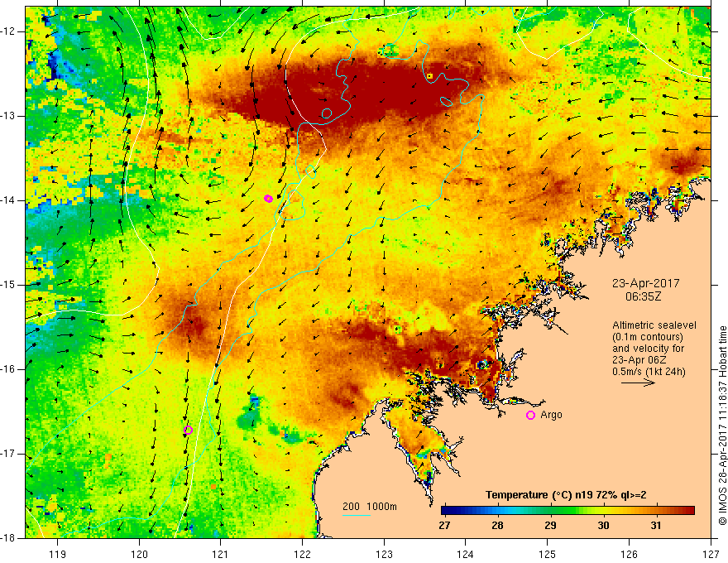Click the dark blue end of temperature colorbar
Viewport: 728px width, 563px height.
(x=447, y=511)
